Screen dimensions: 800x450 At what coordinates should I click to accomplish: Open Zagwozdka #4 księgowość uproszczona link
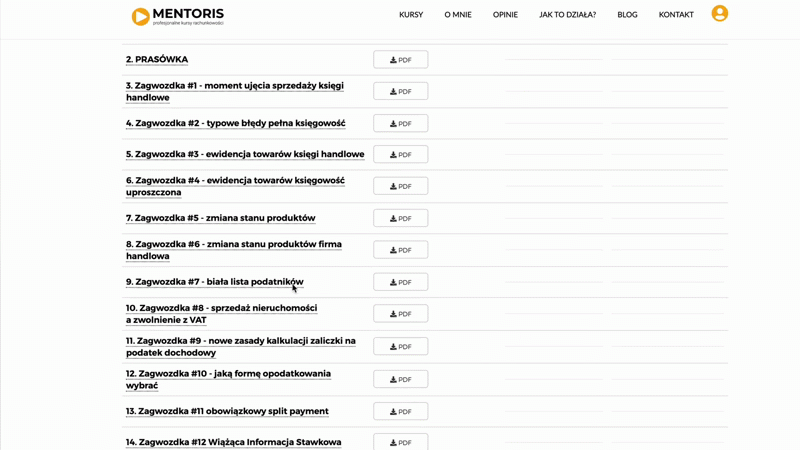235,186
